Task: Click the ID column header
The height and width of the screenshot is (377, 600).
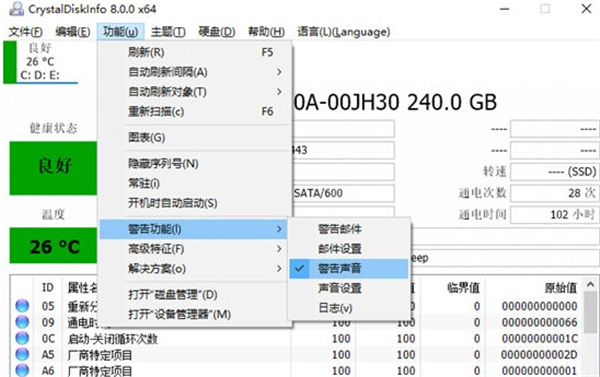Action: pos(47,287)
